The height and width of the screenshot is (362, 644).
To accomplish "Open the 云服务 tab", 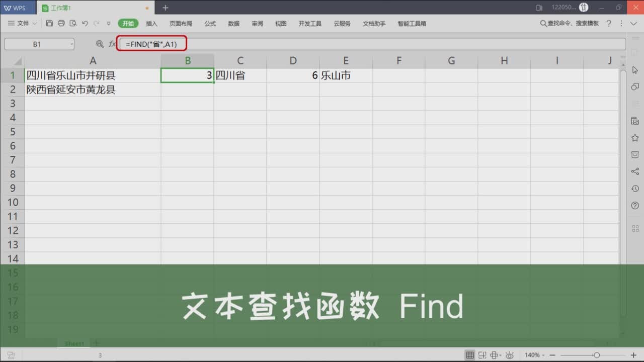I will 342,24.
